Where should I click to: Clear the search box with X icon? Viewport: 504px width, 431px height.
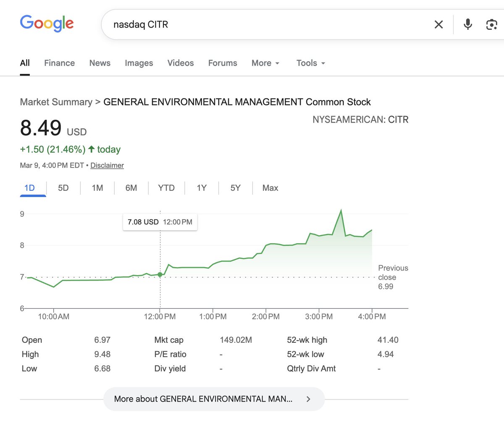(x=438, y=25)
